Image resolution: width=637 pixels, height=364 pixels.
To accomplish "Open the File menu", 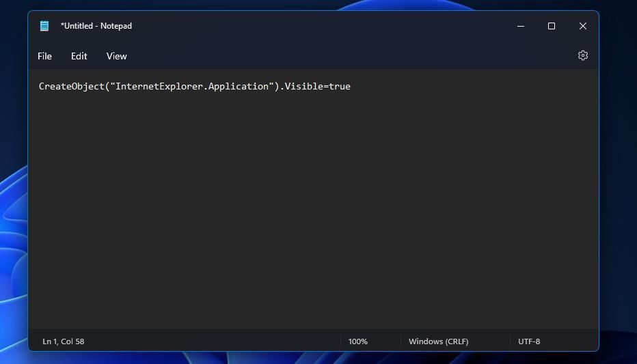I will coord(44,56).
